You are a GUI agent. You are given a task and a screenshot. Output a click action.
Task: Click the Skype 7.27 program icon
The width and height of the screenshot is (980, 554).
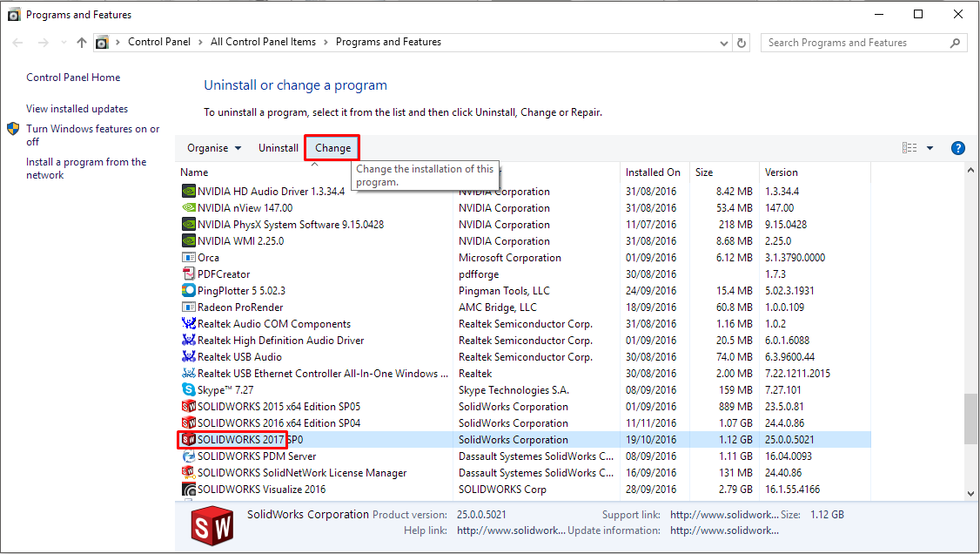tap(188, 390)
